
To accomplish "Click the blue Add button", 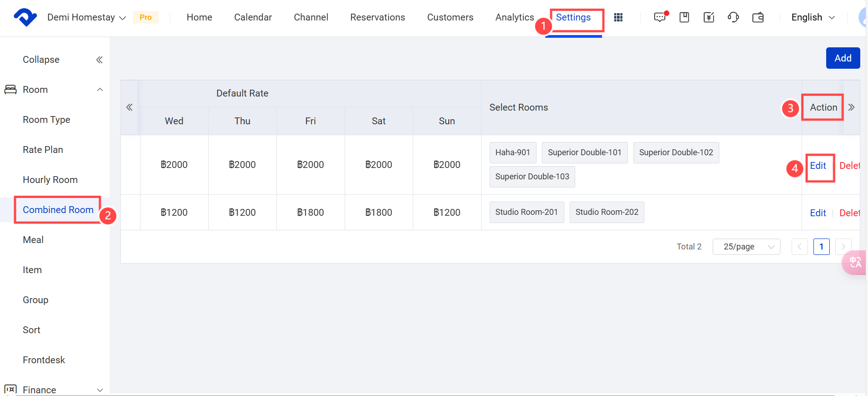I will 843,58.
